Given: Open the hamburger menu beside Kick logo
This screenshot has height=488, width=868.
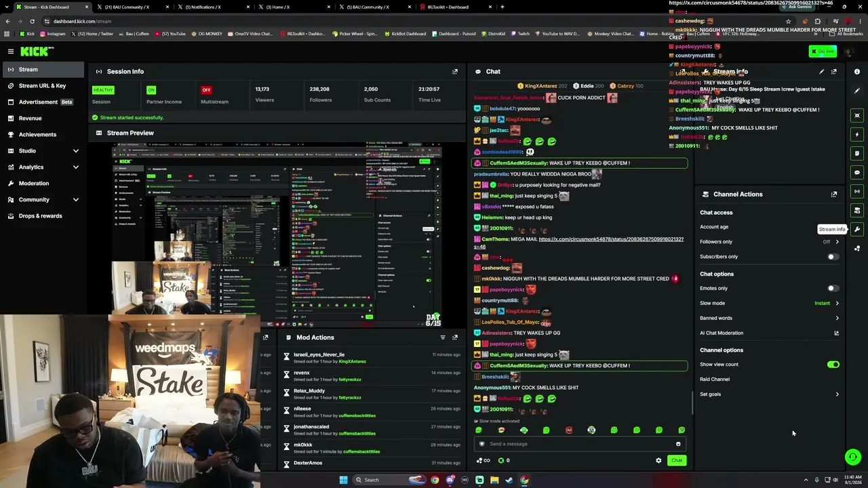Looking at the screenshot, I should click(x=11, y=52).
